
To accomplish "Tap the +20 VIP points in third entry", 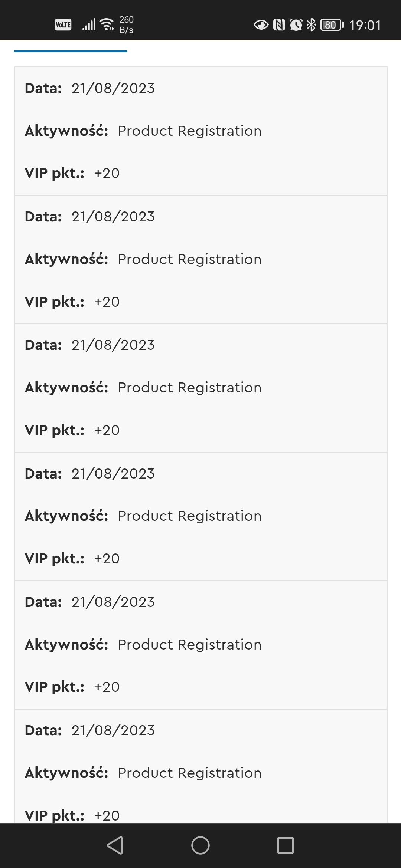I will [107, 430].
